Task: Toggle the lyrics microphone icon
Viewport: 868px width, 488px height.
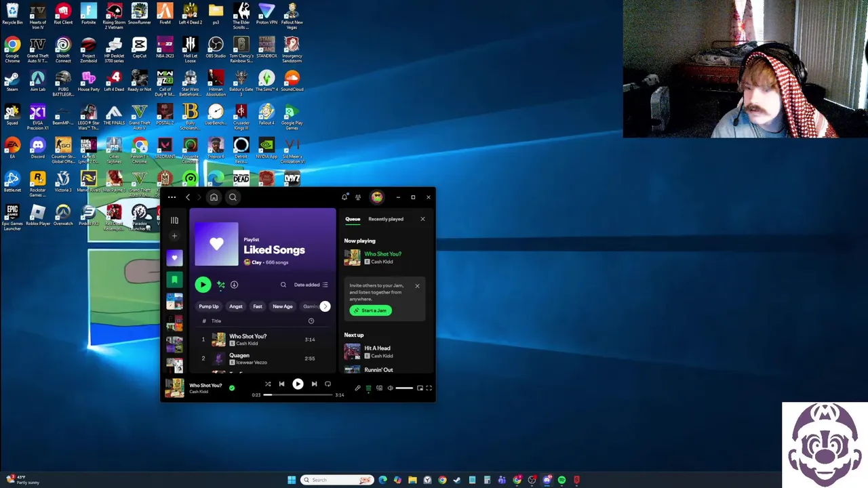Action: tap(358, 388)
